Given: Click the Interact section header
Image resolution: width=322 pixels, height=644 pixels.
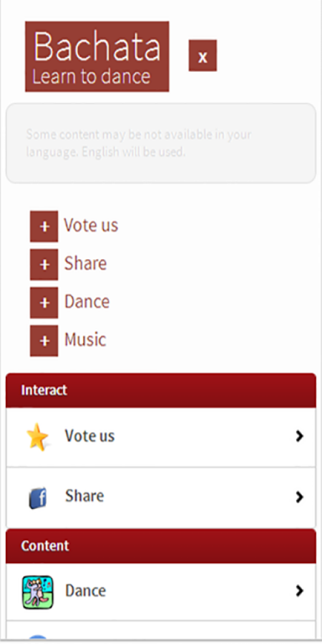Looking at the screenshot, I should pos(161,390).
